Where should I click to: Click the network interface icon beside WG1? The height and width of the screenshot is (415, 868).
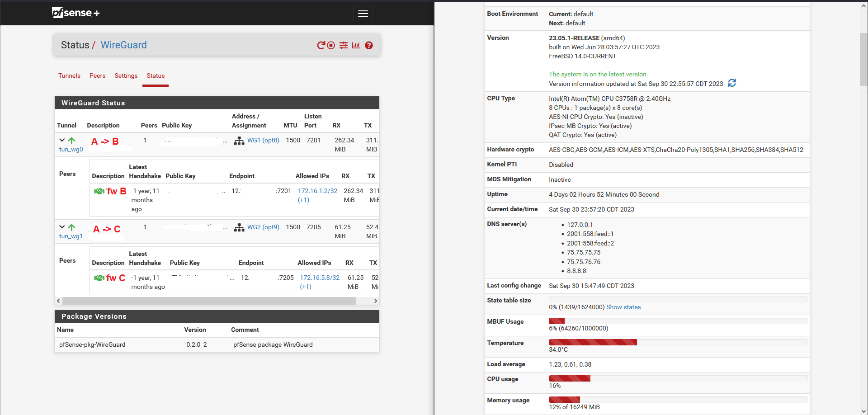pos(239,141)
